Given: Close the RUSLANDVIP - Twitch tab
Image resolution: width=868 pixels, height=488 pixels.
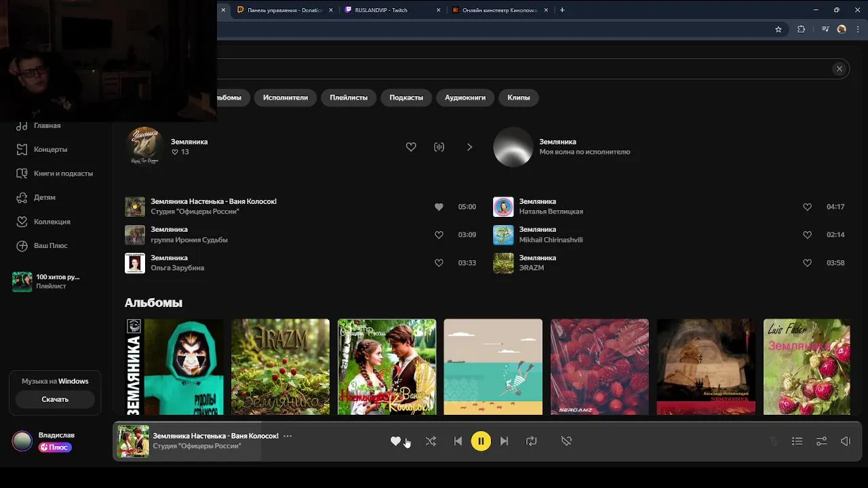Looking at the screenshot, I should point(439,10).
